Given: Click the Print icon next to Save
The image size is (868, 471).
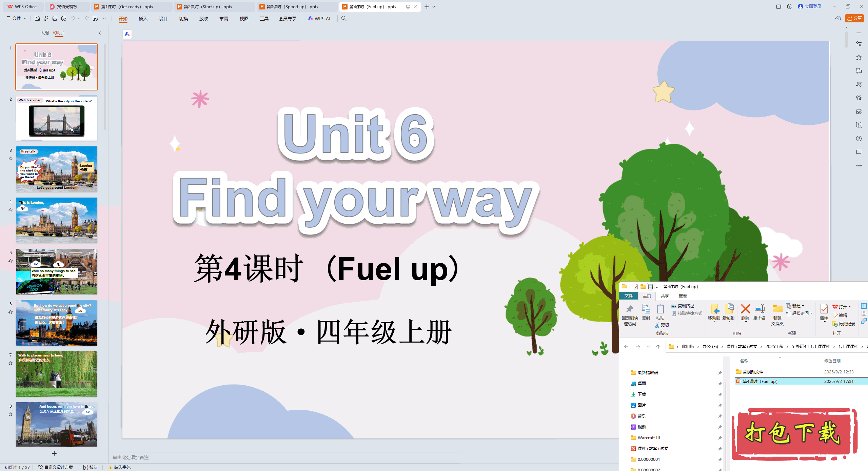Looking at the screenshot, I should click(x=55, y=18).
